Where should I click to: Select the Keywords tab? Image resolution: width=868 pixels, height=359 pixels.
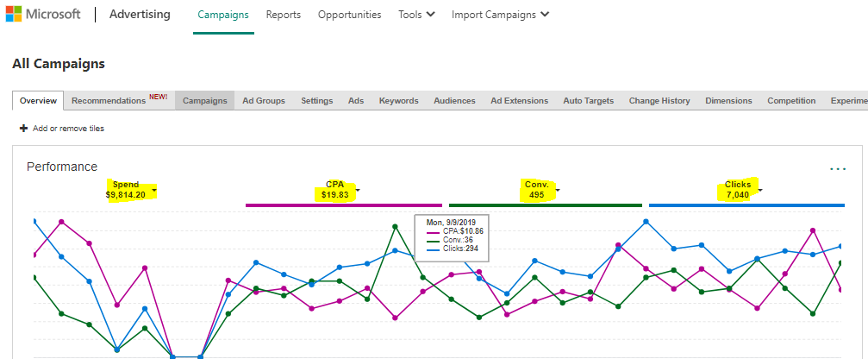(398, 101)
